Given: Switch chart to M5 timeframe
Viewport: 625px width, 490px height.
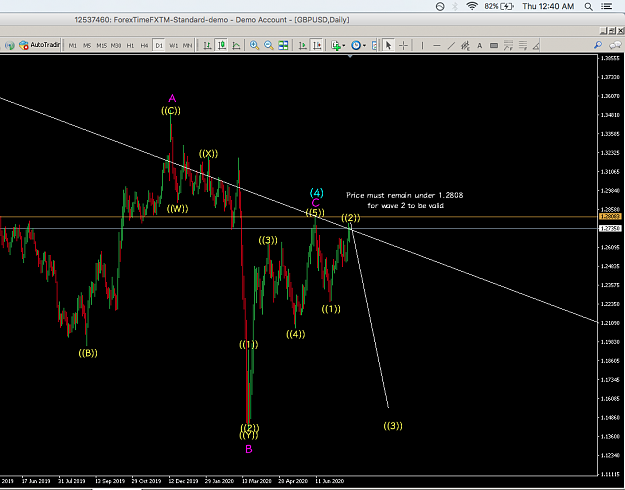Looking at the screenshot, I should click(x=87, y=45).
